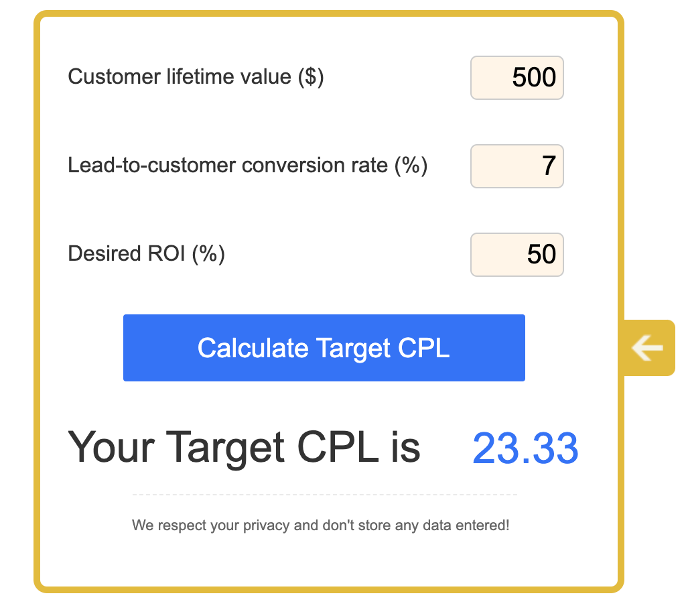Click the Lead-to-customer conversion rate input

517,166
